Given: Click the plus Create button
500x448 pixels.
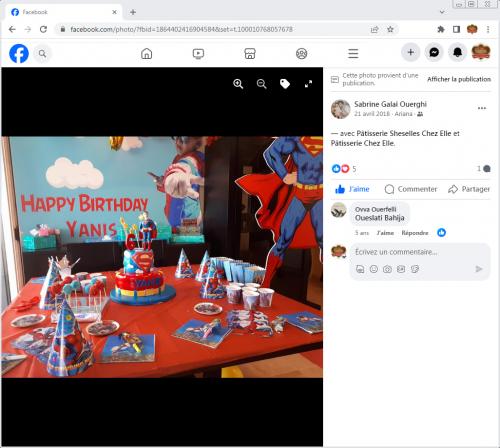Looking at the screenshot, I should (x=411, y=52).
